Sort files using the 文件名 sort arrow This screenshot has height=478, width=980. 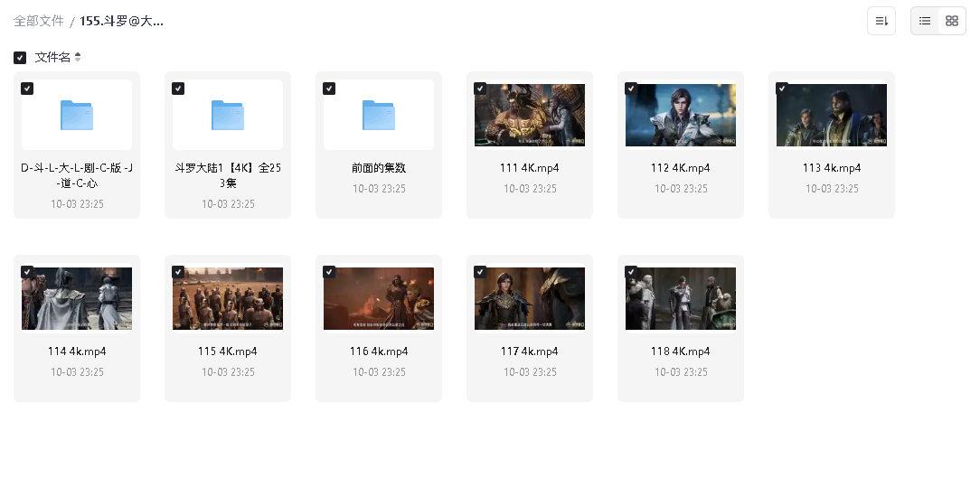click(x=78, y=58)
